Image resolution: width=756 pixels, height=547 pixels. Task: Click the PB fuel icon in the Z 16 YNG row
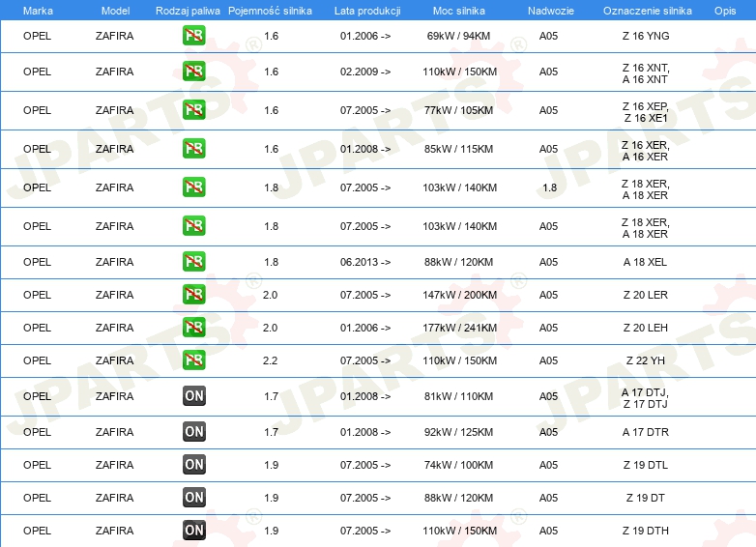[x=194, y=36]
